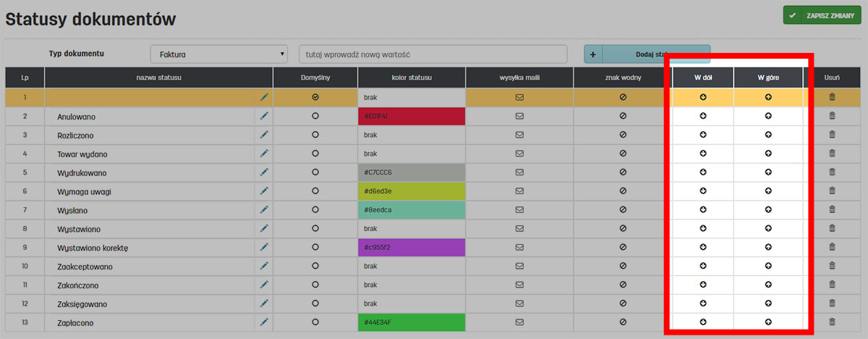Edit the Zaksięgowano status name with pencil
The image size is (868, 339).
coord(264,304)
